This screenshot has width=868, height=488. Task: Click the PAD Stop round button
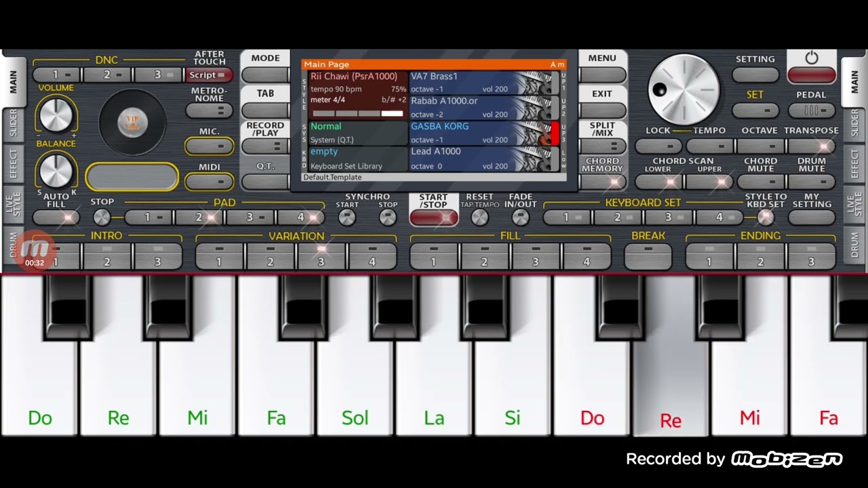tap(102, 217)
